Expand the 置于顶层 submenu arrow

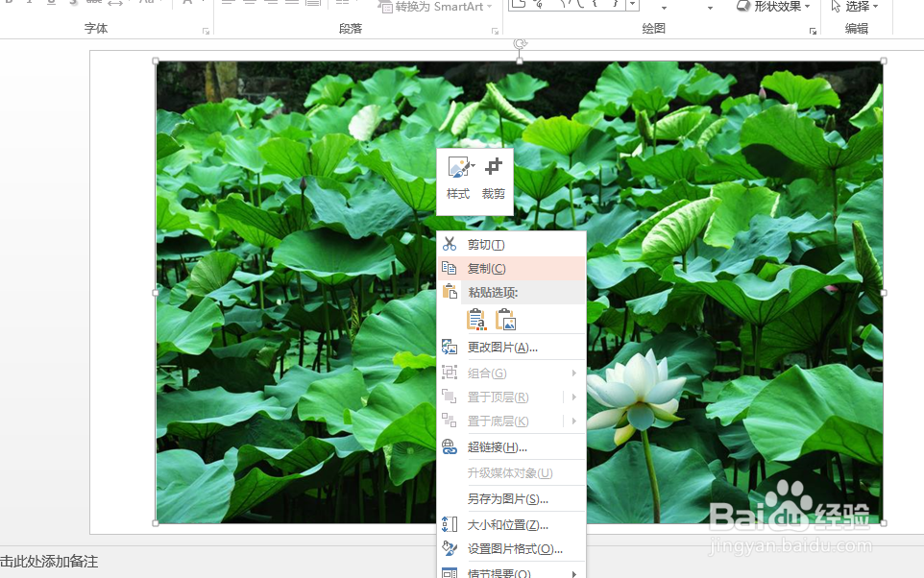coord(574,397)
